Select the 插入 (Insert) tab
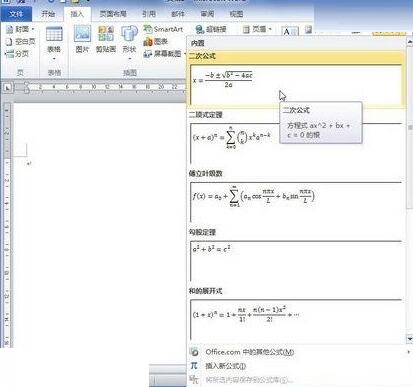Viewport: 413px width, 387px height. [77, 14]
